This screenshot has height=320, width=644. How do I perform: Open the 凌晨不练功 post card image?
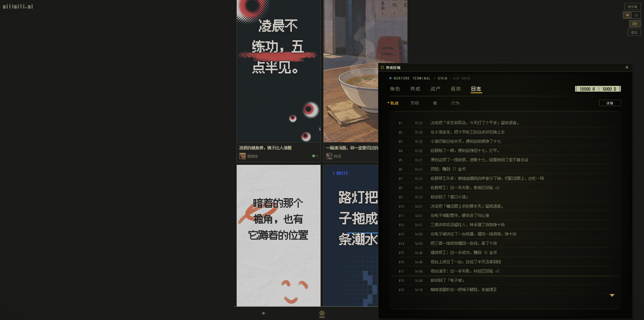[278, 71]
